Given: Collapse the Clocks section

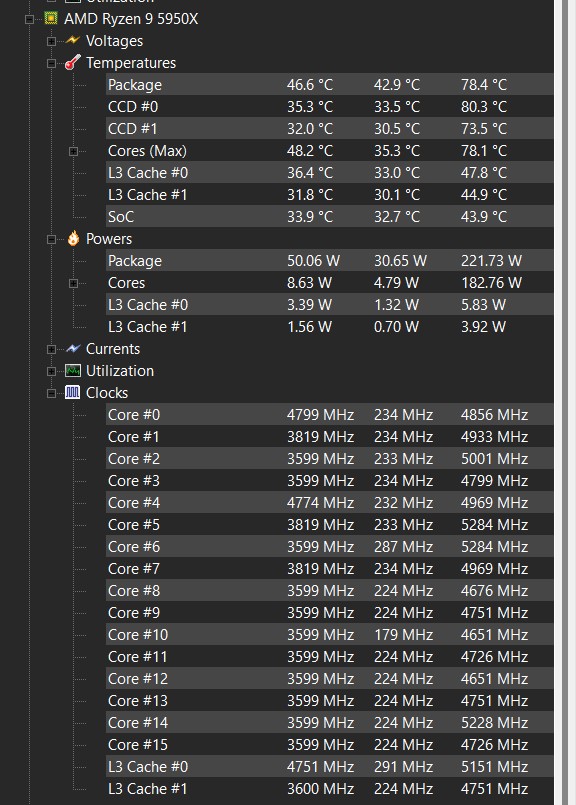Looking at the screenshot, I should 51,393.
